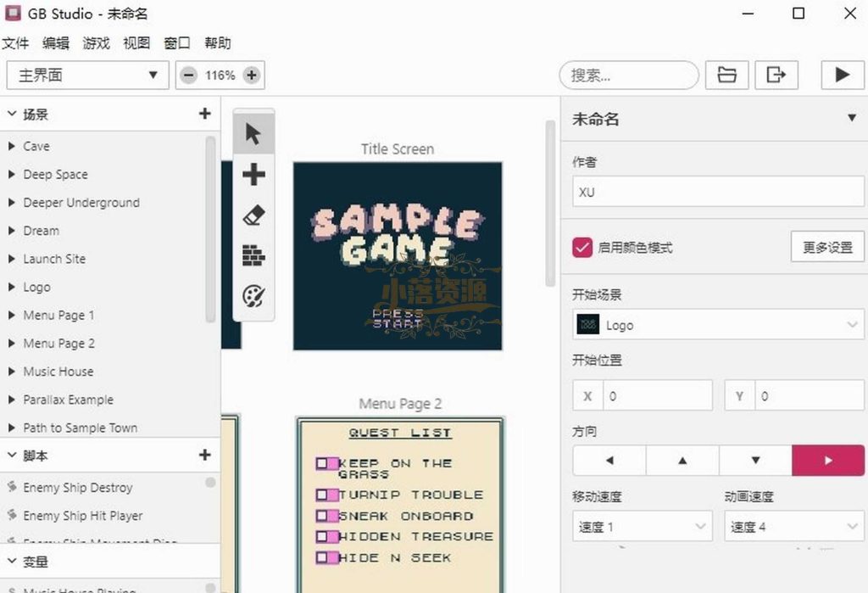The width and height of the screenshot is (868, 593).
Task: Click the scene list scrollbar
Action: click(210, 229)
